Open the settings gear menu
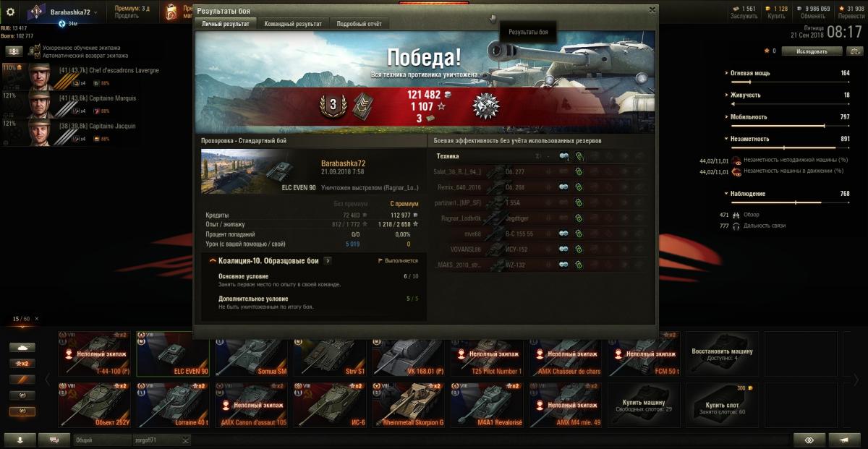Image resolution: width=868 pixels, height=449 pixels. pyautogui.click(x=11, y=12)
